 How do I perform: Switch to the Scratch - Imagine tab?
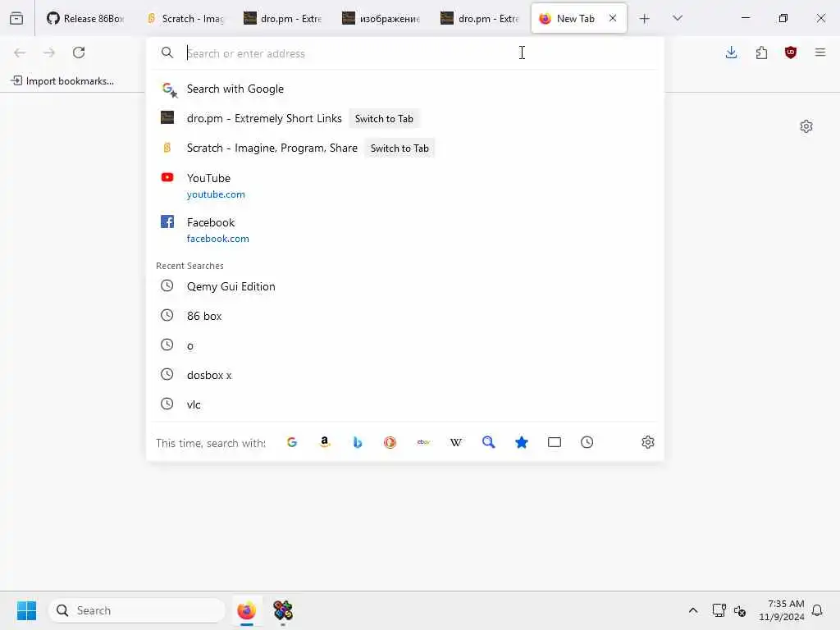(x=186, y=18)
